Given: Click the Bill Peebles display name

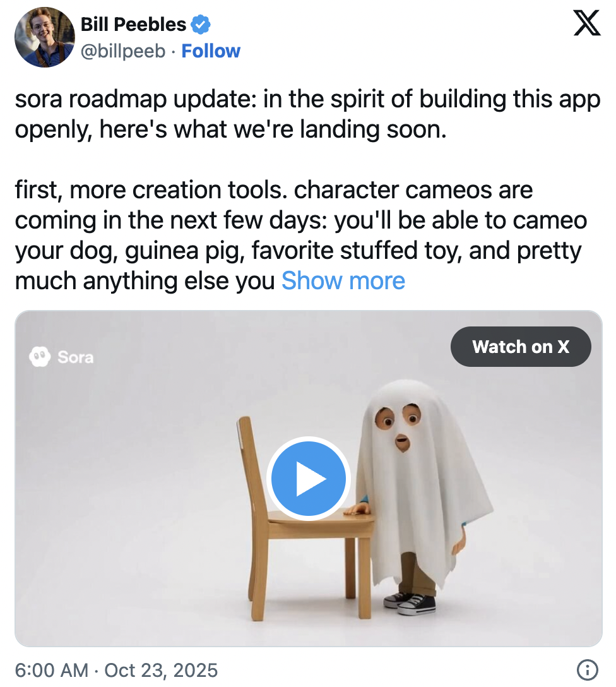Looking at the screenshot, I should tap(134, 25).
